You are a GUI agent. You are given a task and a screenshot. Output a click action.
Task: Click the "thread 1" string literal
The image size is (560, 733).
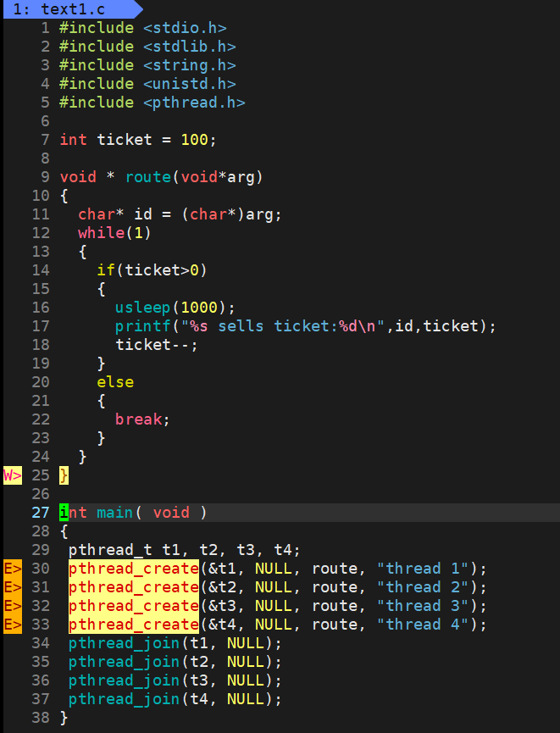[423, 569]
